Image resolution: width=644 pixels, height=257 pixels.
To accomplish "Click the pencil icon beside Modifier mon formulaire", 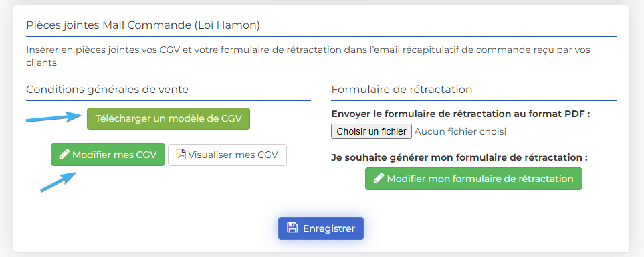I will pyautogui.click(x=379, y=179).
